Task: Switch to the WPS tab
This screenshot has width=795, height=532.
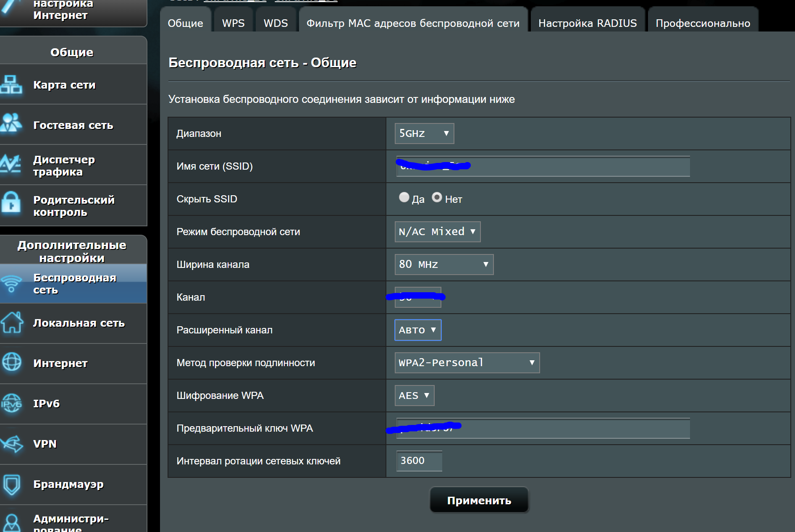Action: coord(233,23)
